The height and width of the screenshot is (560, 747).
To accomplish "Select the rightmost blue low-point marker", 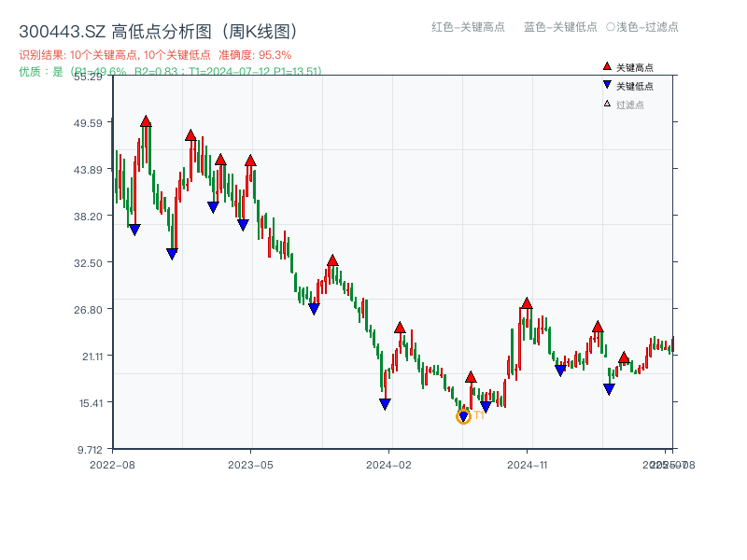I will pos(609,389).
